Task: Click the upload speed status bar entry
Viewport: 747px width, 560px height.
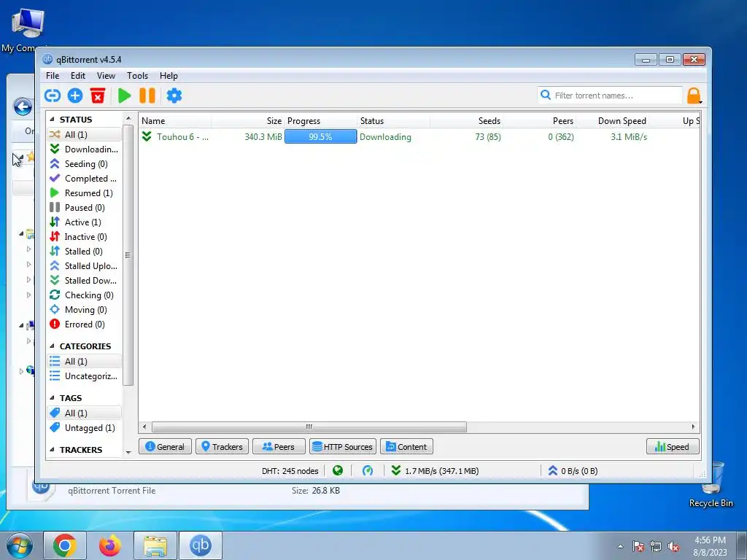Action: point(573,471)
